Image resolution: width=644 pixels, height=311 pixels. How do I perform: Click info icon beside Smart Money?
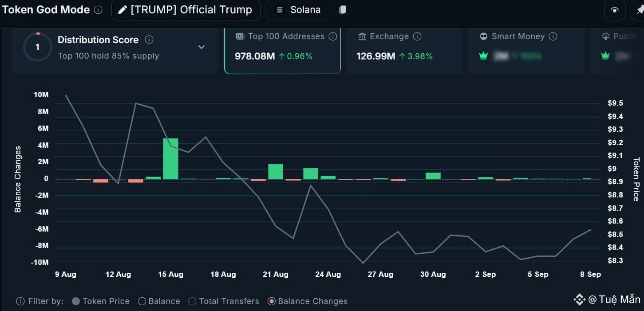click(x=553, y=36)
